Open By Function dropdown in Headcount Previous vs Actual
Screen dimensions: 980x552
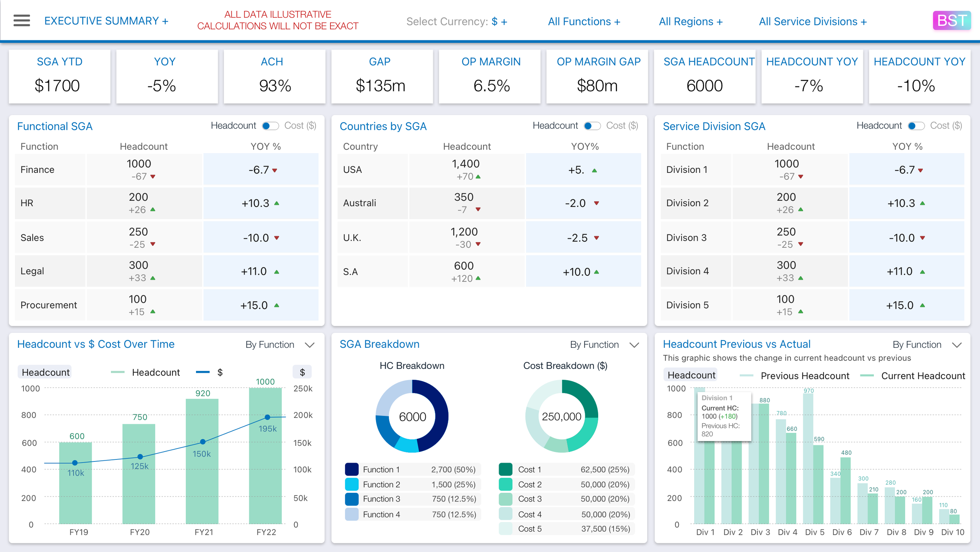(x=927, y=345)
